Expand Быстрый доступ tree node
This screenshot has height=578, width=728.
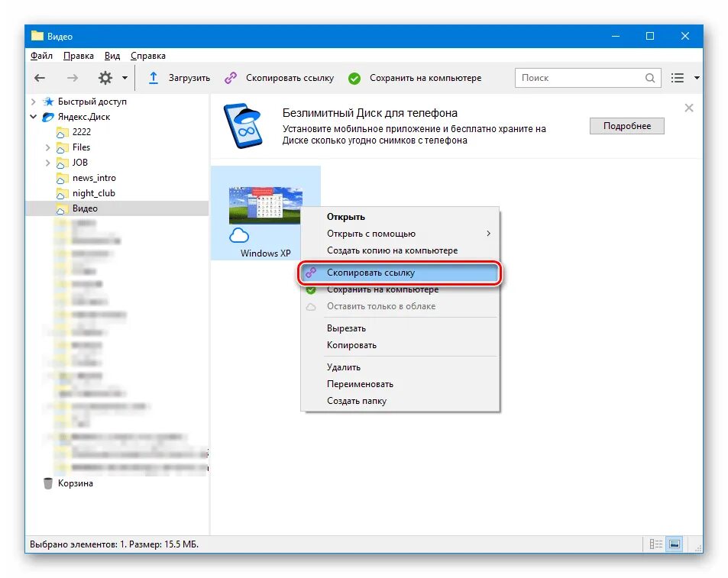[x=34, y=101]
